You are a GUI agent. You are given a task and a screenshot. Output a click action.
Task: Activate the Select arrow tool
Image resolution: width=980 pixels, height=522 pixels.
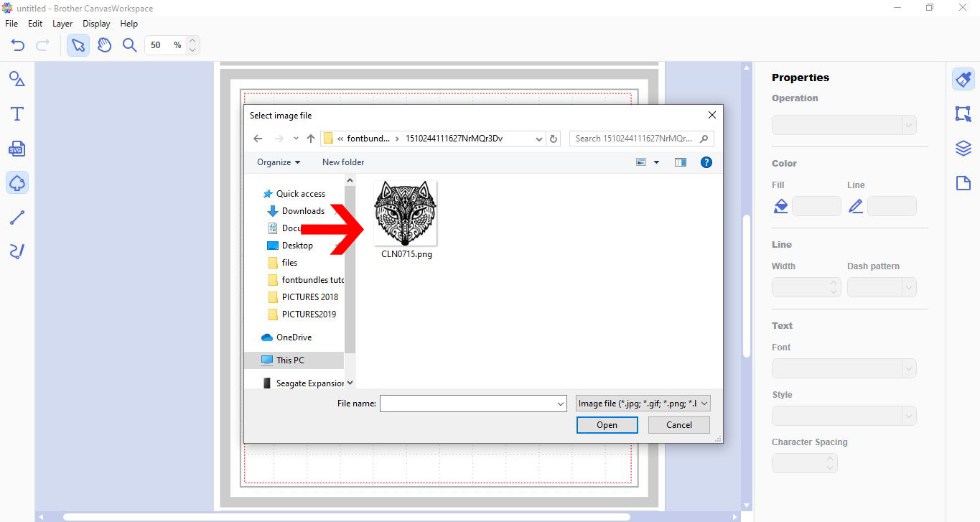click(78, 45)
